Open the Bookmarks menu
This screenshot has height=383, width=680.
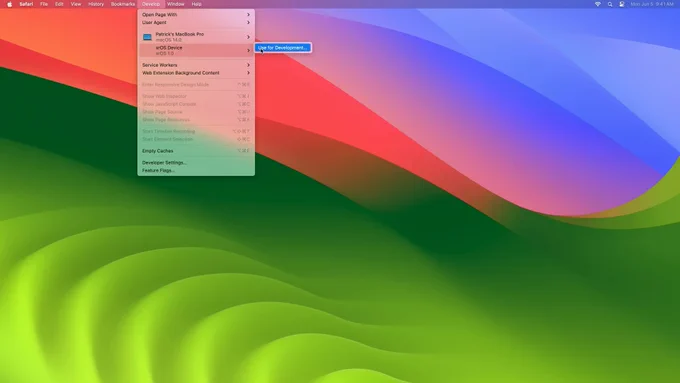(x=123, y=4)
